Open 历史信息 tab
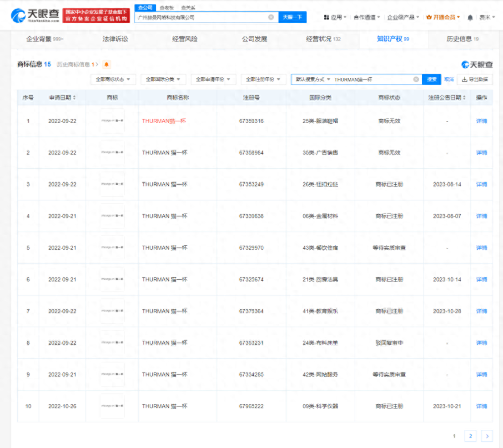The width and height of the screenshot is (503, 448). tap(463, 39)
